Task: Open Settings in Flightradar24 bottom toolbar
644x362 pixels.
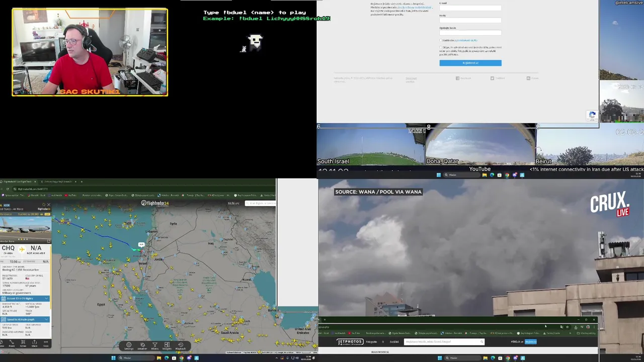Action: [x=129, y=346]
